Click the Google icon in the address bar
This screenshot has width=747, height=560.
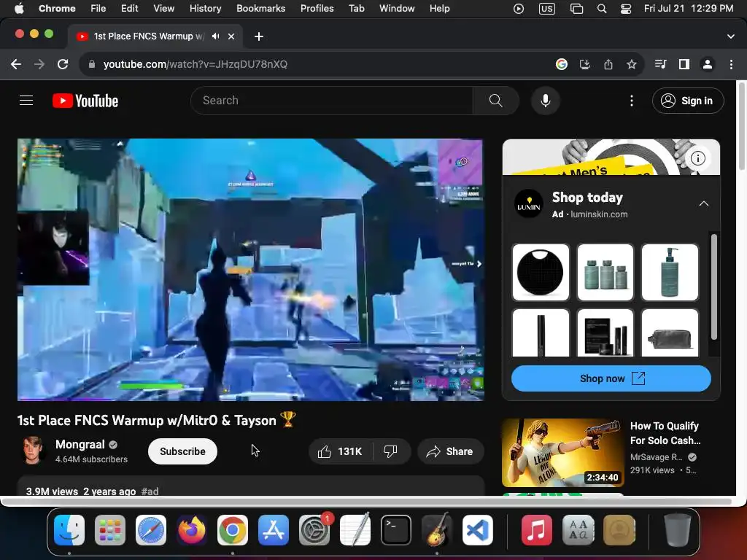click(562, 64)
